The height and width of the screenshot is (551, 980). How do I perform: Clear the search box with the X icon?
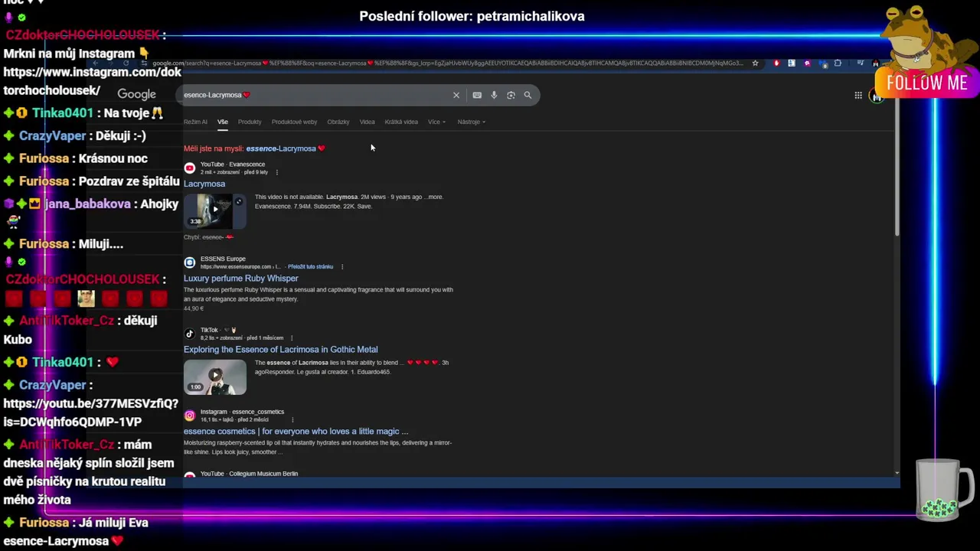coord(456,95)
